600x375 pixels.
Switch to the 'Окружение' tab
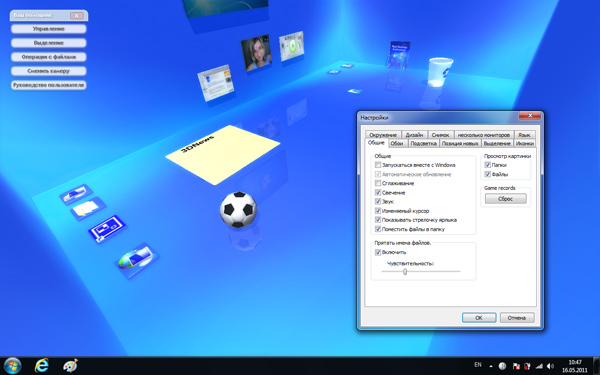383,135
